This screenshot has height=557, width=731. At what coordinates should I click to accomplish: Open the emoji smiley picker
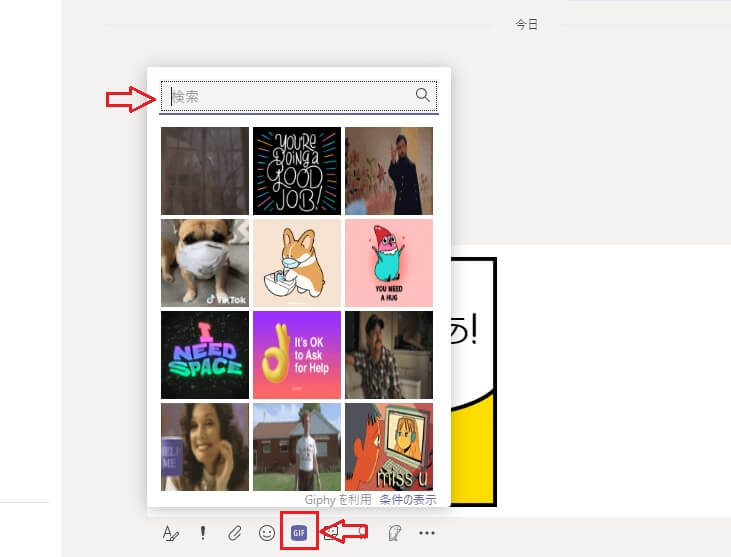[x=267, y=533]
